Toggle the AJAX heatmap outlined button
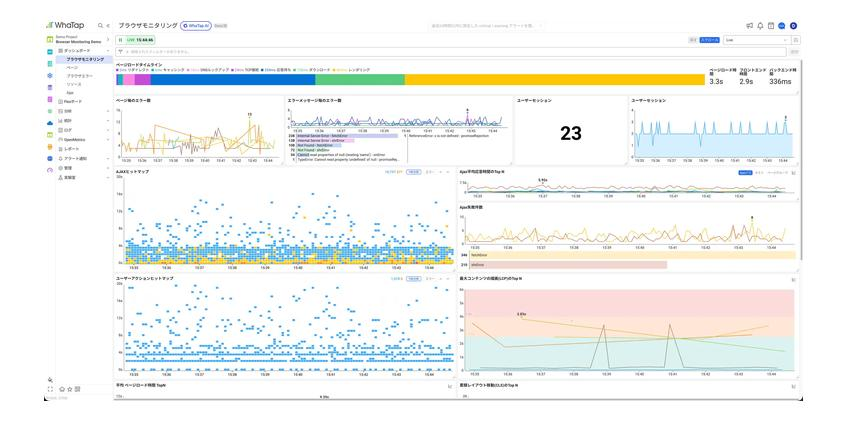This screenshot has height=423, width=847. coord(414,172)
